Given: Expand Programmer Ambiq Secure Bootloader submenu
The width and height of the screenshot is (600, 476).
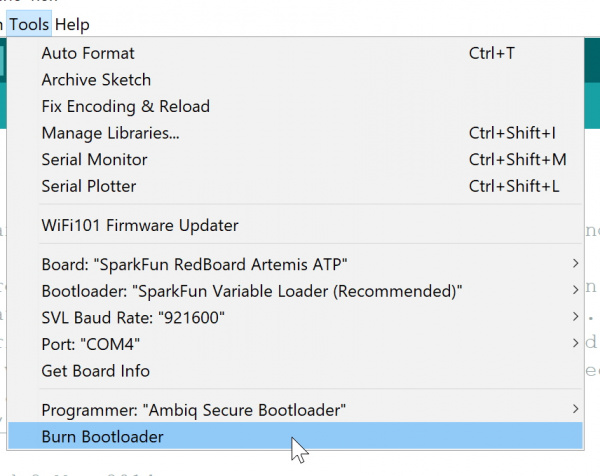Looking at the screenshot, I should (x=295, y=410).
